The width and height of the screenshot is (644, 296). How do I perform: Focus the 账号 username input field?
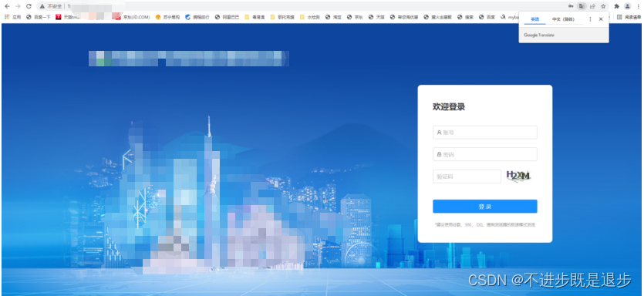[x=484, y=133]
